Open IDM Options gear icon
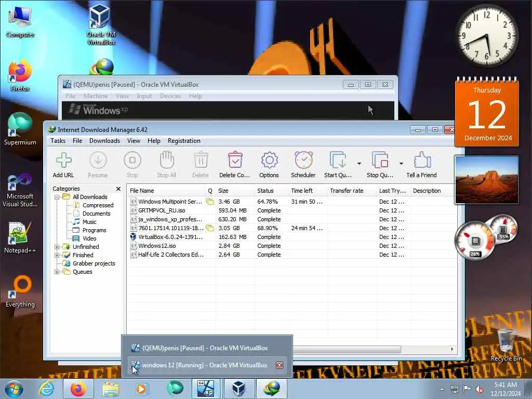The image size is (532, 399). click(x=270, y=165)
